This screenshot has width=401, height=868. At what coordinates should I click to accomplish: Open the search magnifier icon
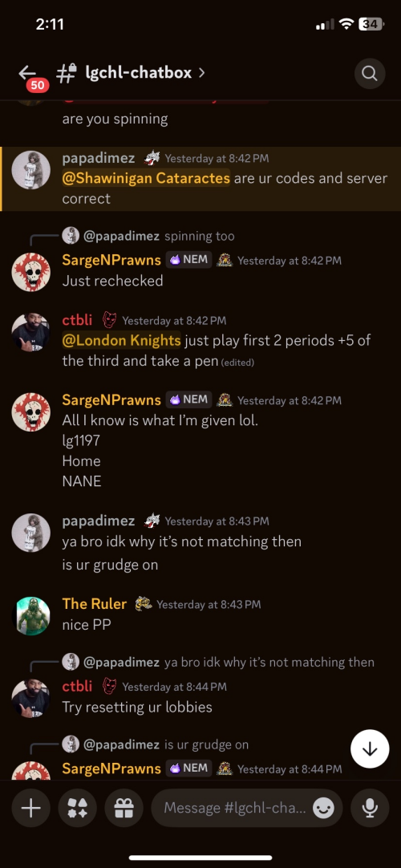click(370, 73)
